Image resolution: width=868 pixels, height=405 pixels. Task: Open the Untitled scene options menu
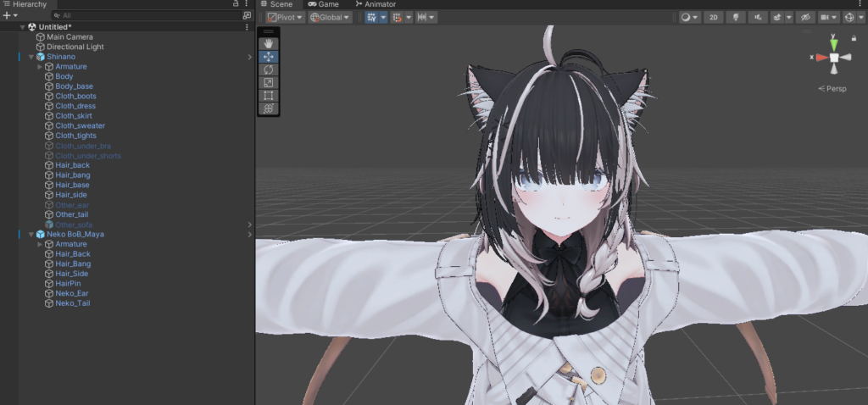tap(247, 26)
